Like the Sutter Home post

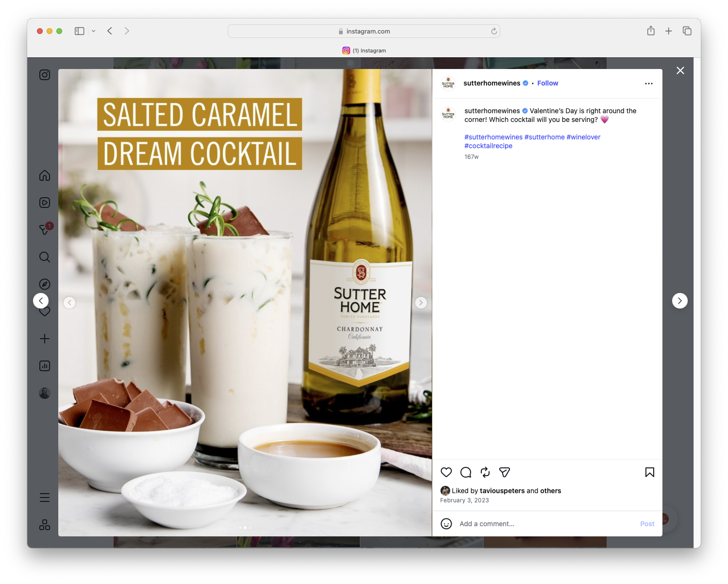[446, 472]
